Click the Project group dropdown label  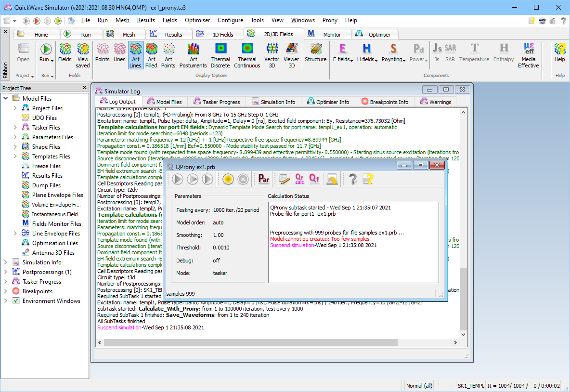coord(25,76)
